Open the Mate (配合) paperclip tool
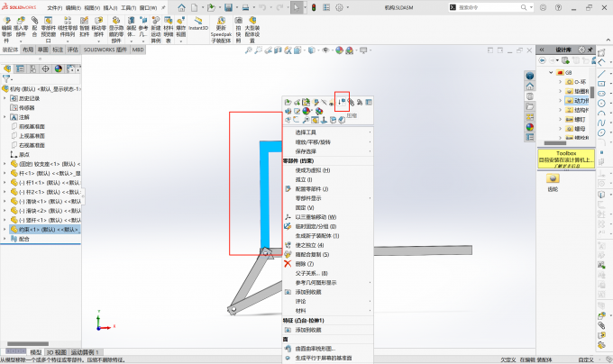 35,21
